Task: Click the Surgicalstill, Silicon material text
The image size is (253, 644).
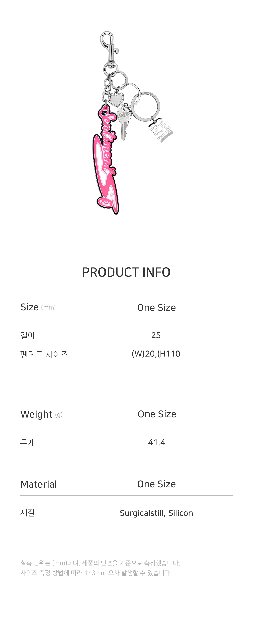Action: point(156,513)
